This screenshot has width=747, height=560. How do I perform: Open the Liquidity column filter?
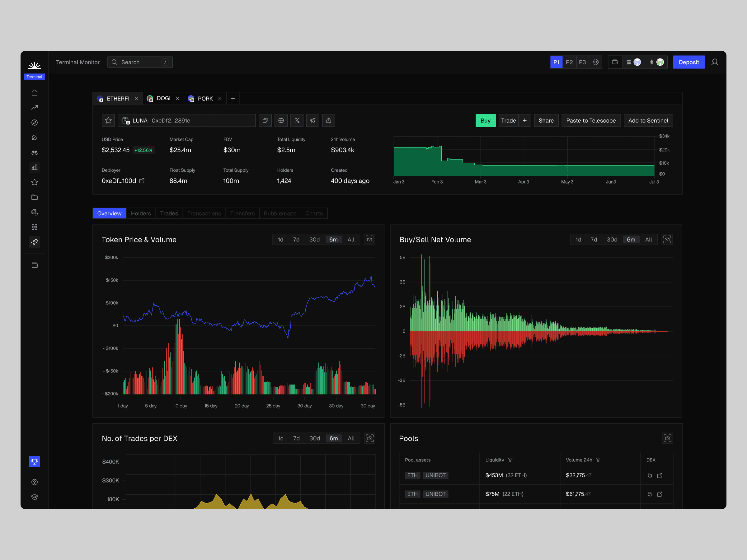click(510, 460)
